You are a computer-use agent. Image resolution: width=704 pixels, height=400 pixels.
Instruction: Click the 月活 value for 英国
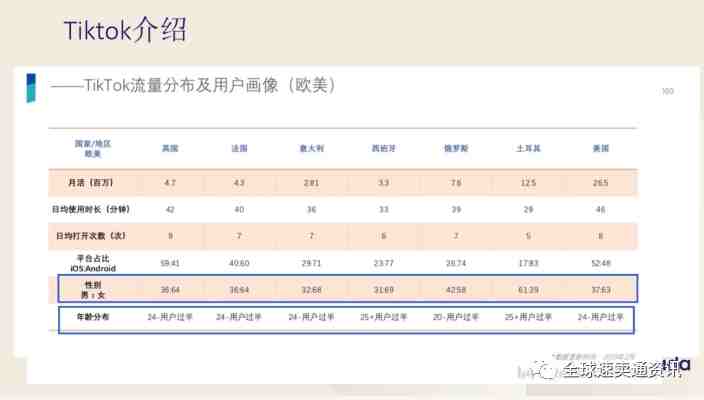tap(170, 183)
